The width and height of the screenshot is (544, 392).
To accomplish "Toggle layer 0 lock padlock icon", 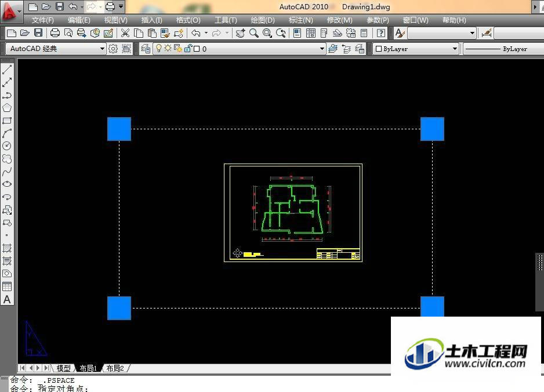I will point(188,49).
